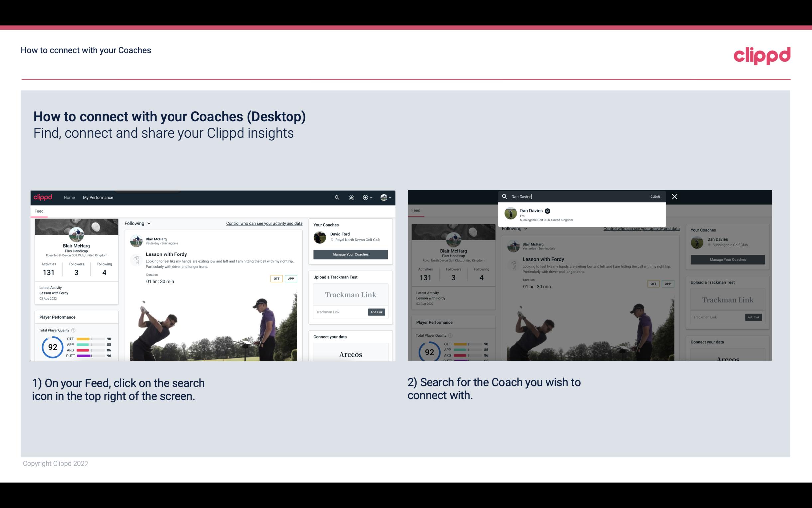Click the Manage Your Coaches button
Image resolution: width=812 pixels, height=508 pixels.
click(x=350, y=254)
